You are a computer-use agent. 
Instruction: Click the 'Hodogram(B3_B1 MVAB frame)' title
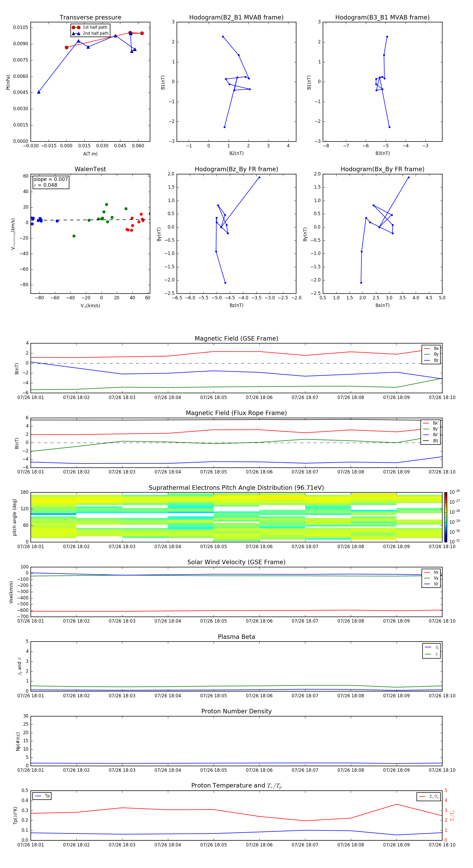point(382,18)
